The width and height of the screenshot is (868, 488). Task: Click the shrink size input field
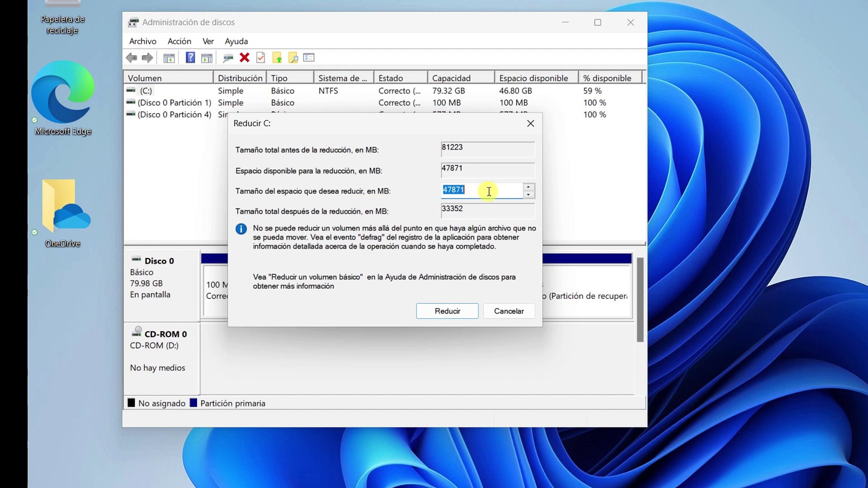(x=481, y=190)
